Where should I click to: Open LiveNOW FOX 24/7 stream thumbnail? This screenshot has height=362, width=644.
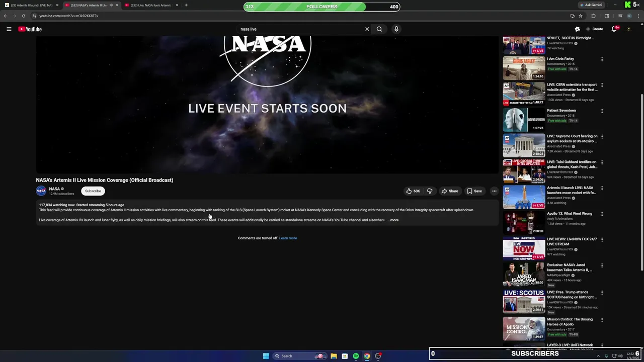[x=524, y=248]
